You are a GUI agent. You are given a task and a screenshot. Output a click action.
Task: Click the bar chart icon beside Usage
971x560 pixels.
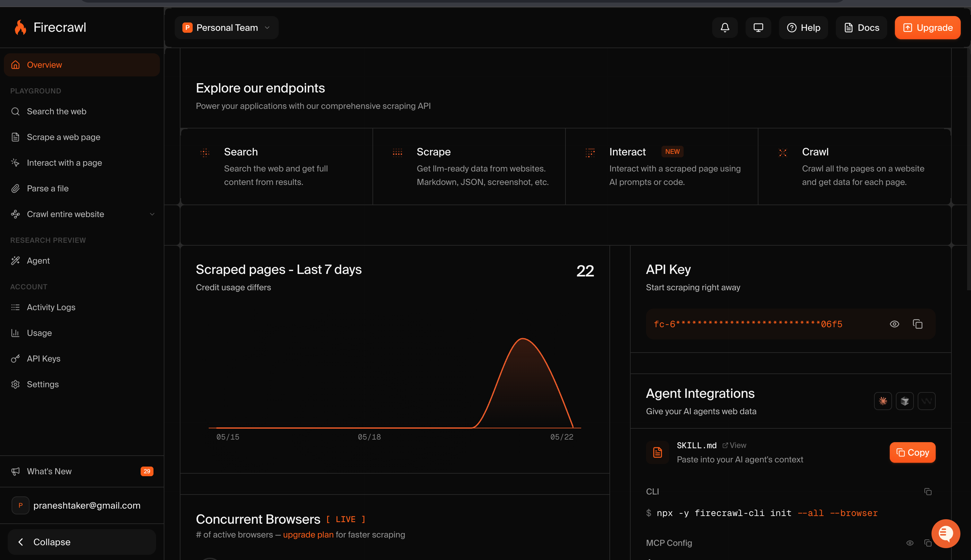[15, 333]
